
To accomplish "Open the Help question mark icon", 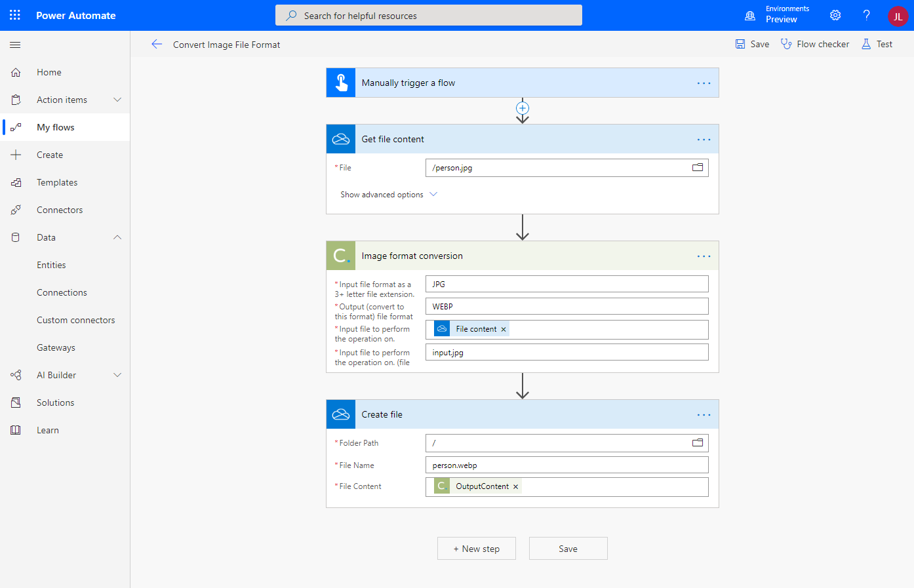I will [x=866, y=15].
